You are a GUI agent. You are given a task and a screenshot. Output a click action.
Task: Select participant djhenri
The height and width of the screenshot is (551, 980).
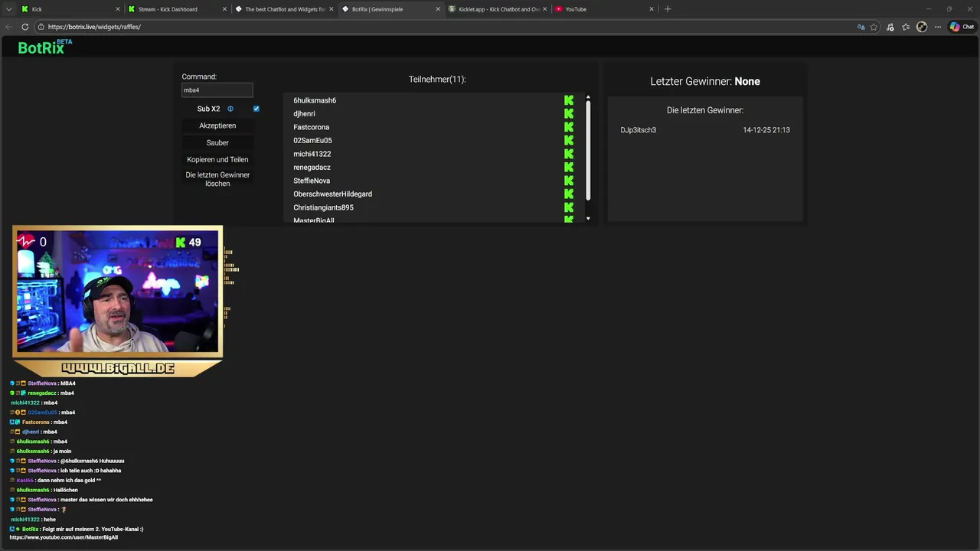[304, 114]
